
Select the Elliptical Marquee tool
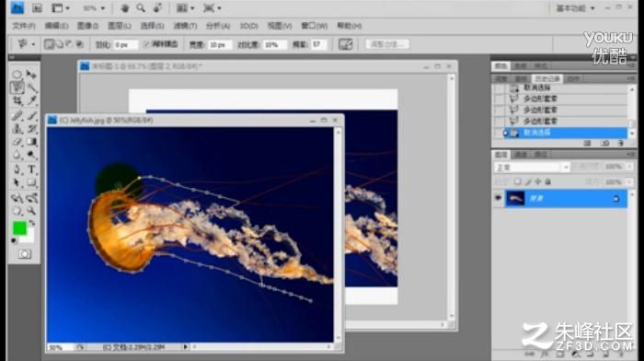point(17,75)
